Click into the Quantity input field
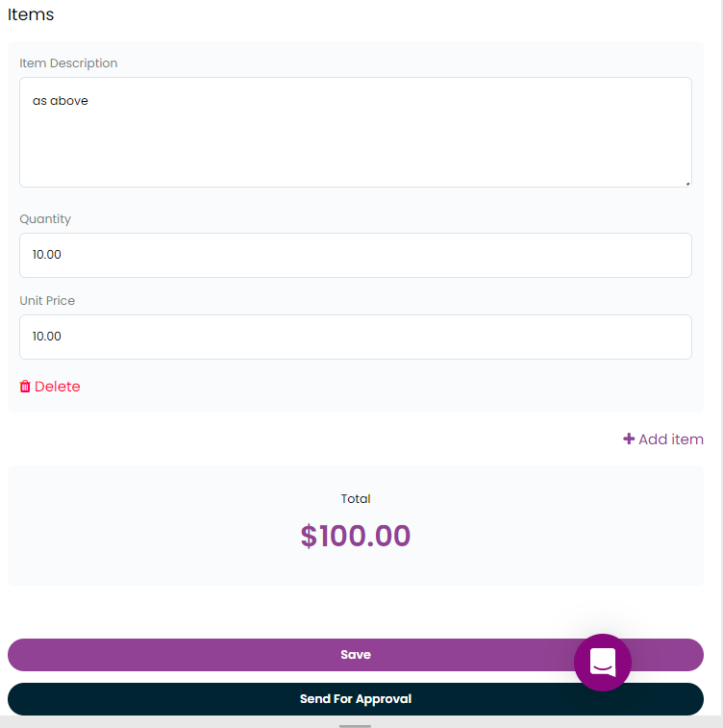This screenshot has height=728, width=723. [356, 256]
